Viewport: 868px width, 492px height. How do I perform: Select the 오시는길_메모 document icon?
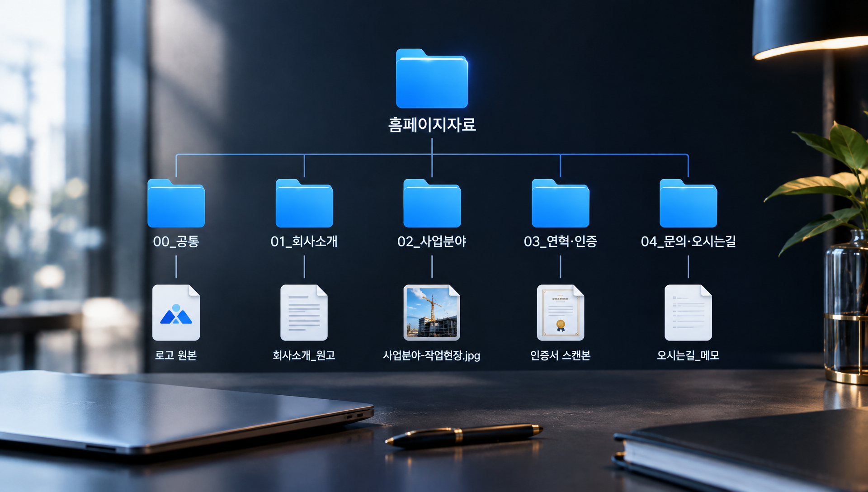(x=688, y=312)
